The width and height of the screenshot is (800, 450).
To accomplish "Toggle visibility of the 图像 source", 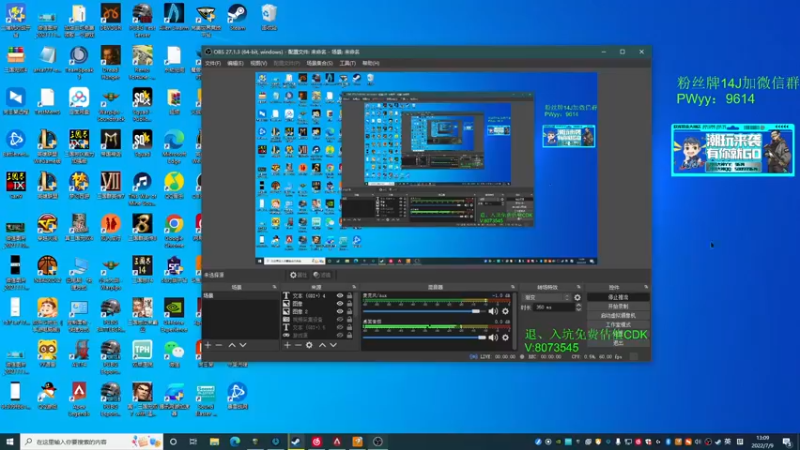I will click(x=340, y=304).
